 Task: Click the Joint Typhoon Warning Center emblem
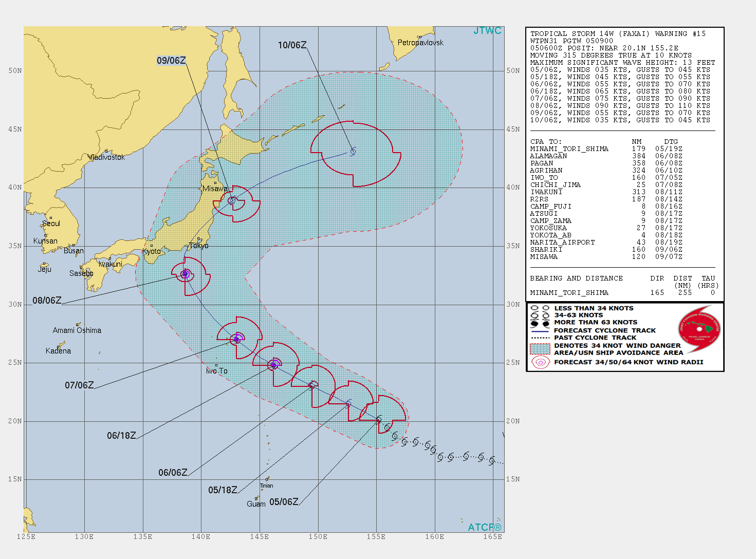click(699, 329)
